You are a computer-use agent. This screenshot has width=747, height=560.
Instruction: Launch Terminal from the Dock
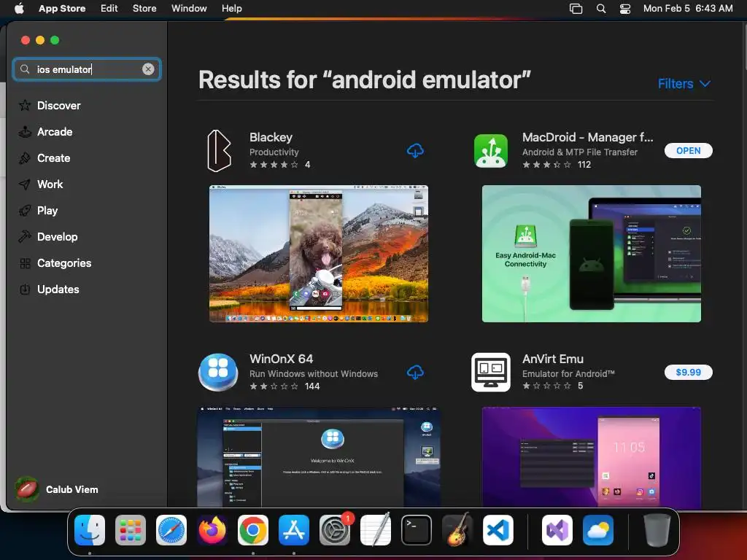[417, 530]
